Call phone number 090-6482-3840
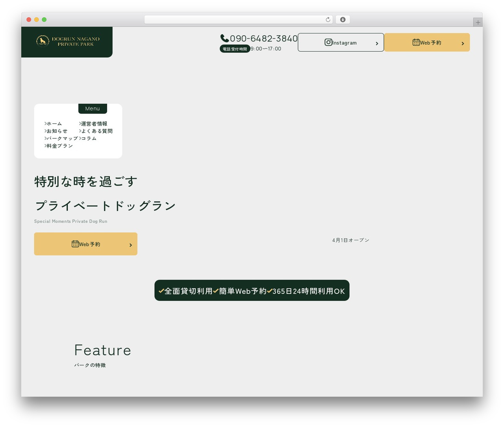 263,38
